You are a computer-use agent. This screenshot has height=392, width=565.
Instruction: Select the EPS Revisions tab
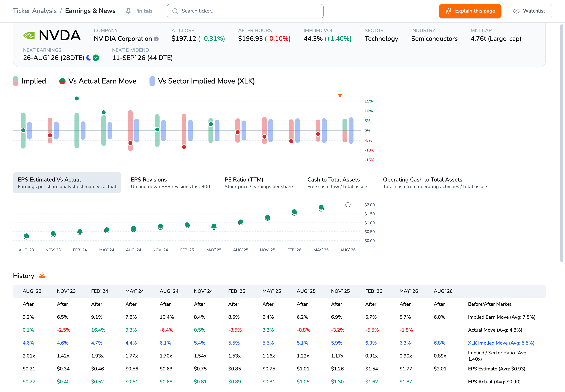(170, 183)
